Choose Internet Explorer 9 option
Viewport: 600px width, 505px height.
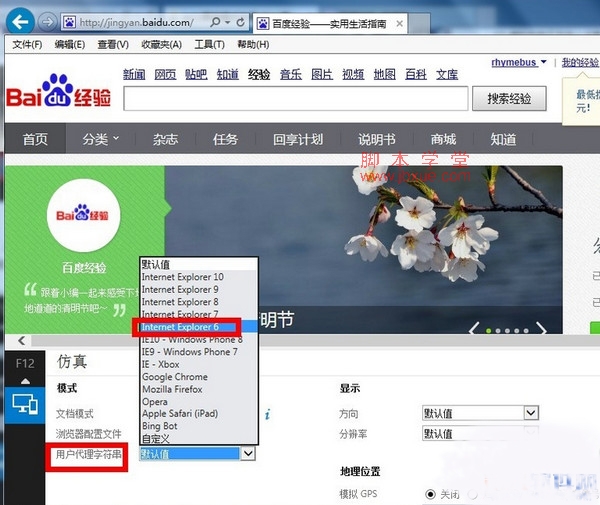click(198, 289)
